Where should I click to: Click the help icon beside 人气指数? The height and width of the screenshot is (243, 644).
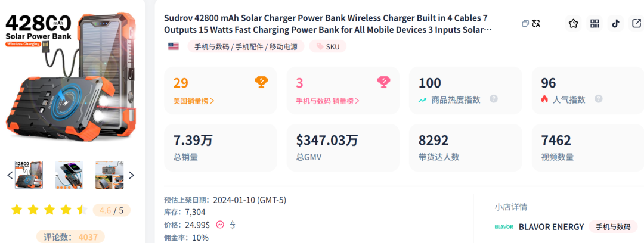[599, 99]
